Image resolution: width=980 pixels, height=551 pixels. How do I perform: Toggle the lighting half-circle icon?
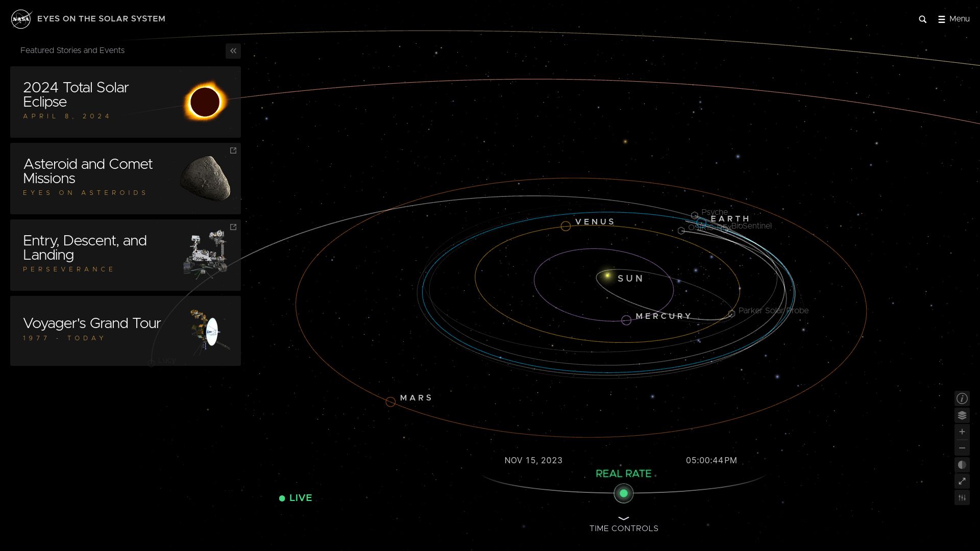962,465
